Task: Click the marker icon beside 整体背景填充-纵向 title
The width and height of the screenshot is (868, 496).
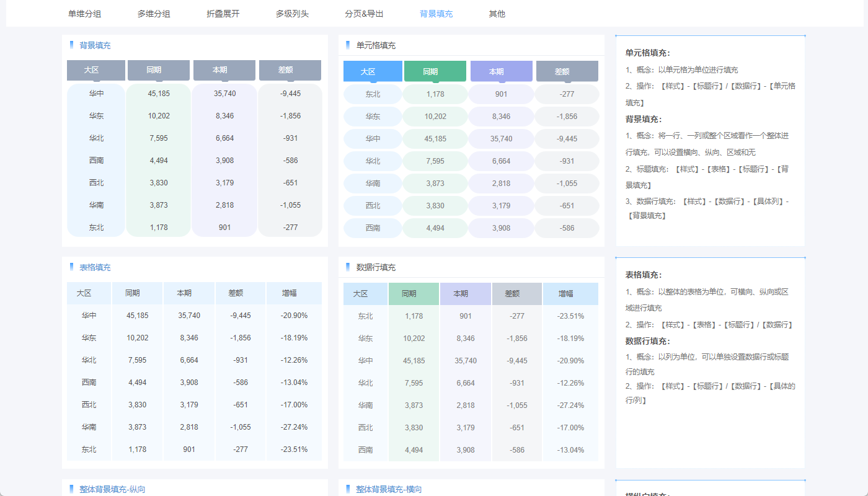Action: click(70, 489)
